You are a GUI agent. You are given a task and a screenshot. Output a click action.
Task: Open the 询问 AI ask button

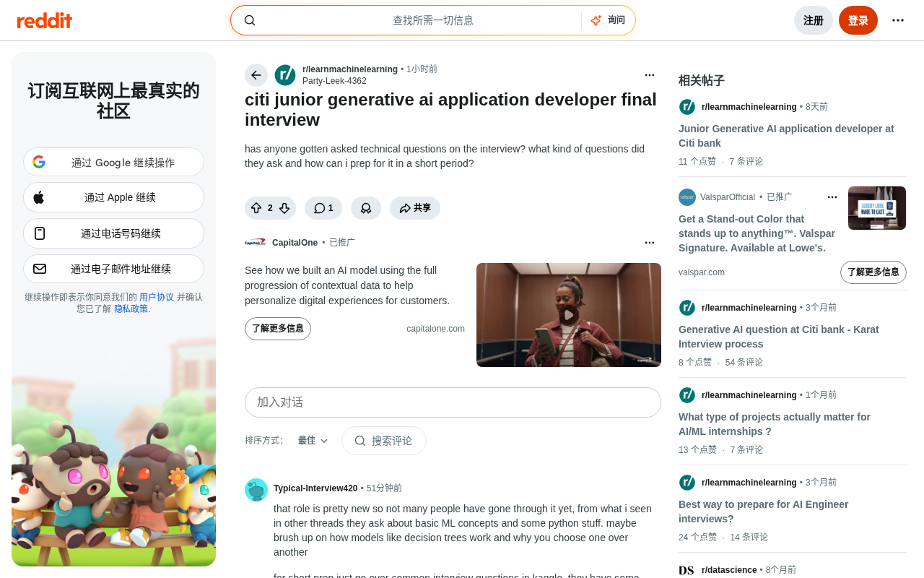pyautogui.click(x=608, y=20)
